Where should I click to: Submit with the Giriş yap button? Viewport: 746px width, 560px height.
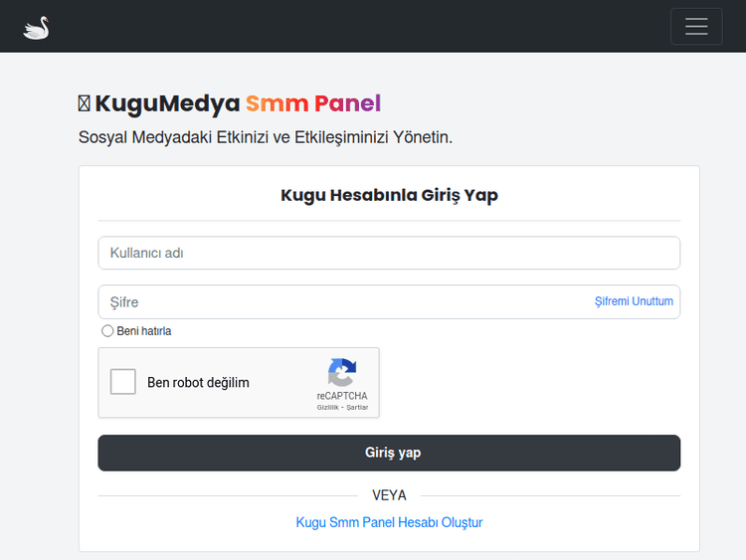click(389, 453)
